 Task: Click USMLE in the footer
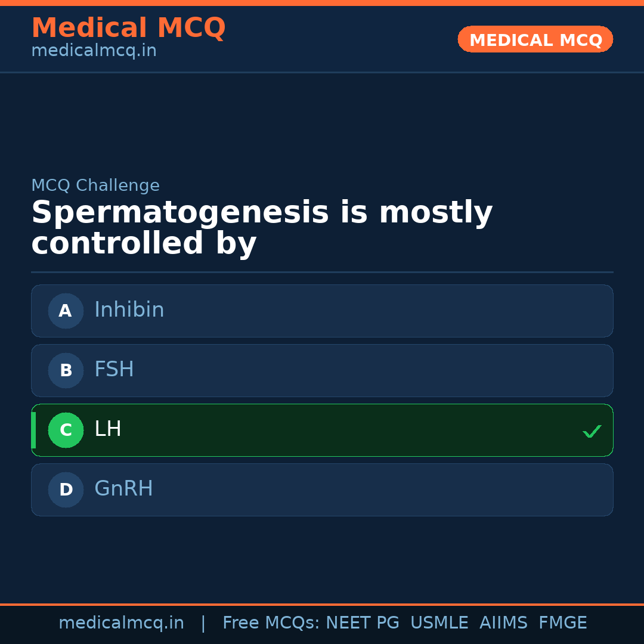(x=439, y=623)
